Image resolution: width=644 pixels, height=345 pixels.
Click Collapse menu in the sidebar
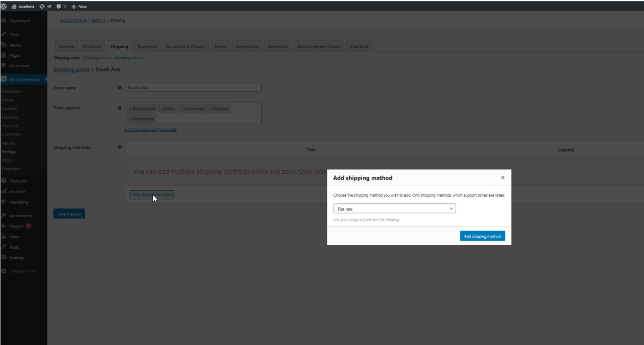coord(21,271)
